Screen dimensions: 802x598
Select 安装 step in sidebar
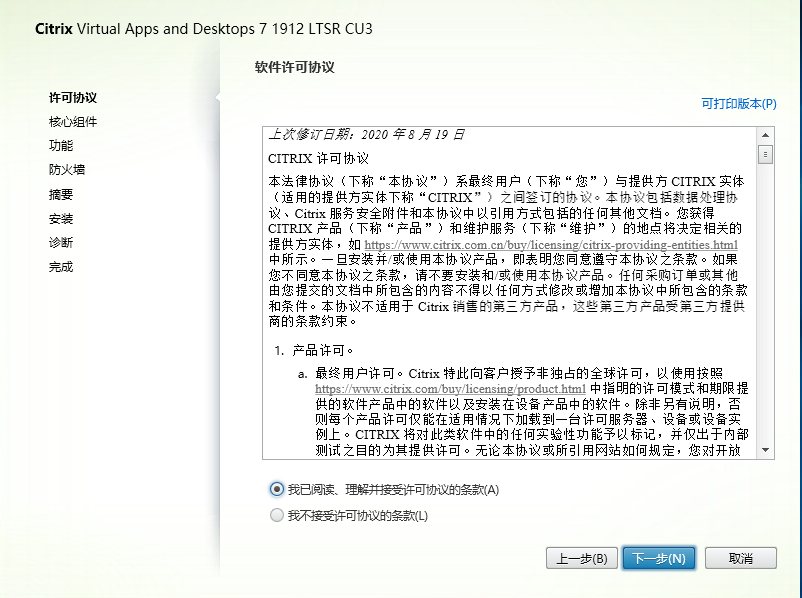pos(61,219)
